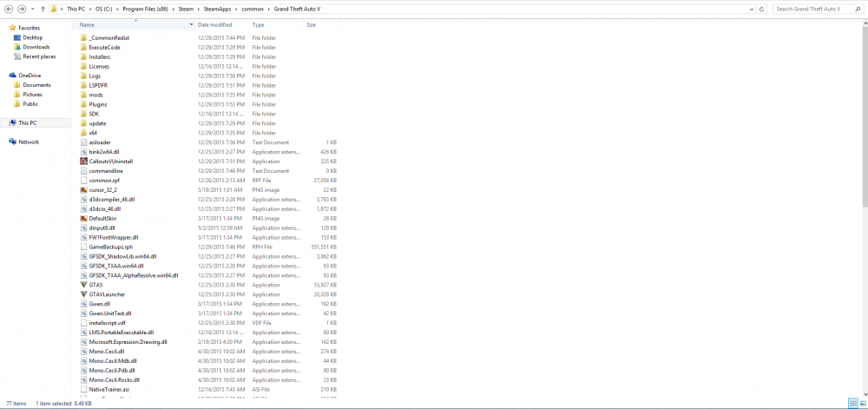Select the mods folder icon
Screen dimensions: 868x409
pos(83,95)
